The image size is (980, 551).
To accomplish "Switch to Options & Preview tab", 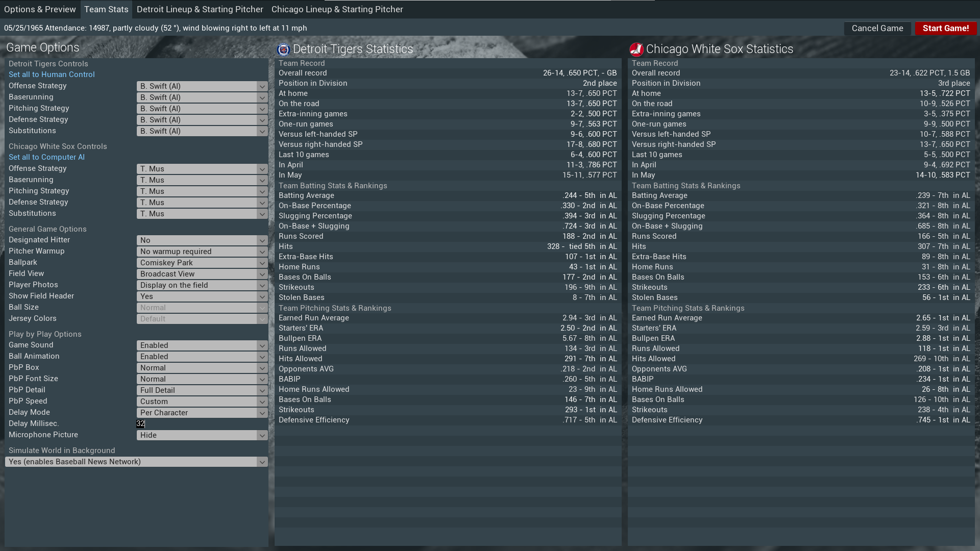I will (x=40, y=9).
